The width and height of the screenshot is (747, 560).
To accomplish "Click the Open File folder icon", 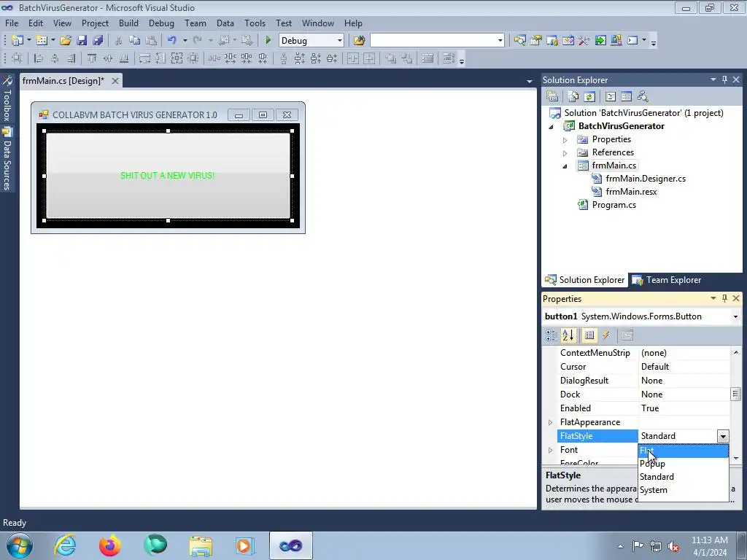I will pos(65,41).
